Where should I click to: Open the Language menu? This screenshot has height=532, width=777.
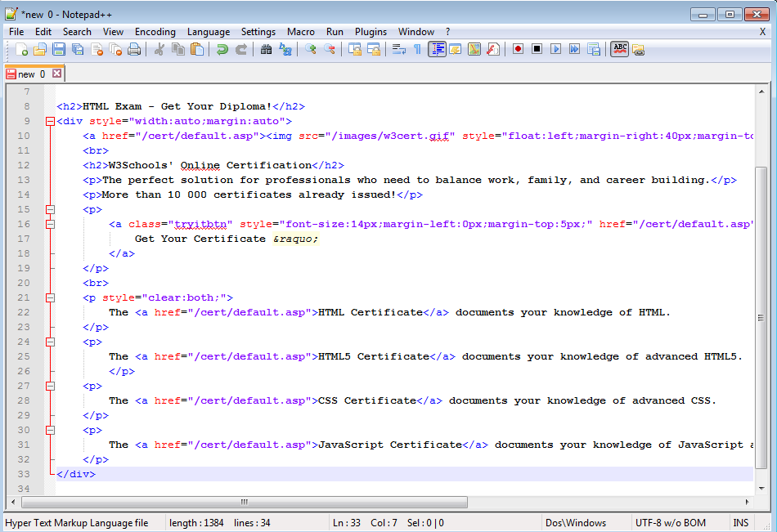click(x=209, y=32)
